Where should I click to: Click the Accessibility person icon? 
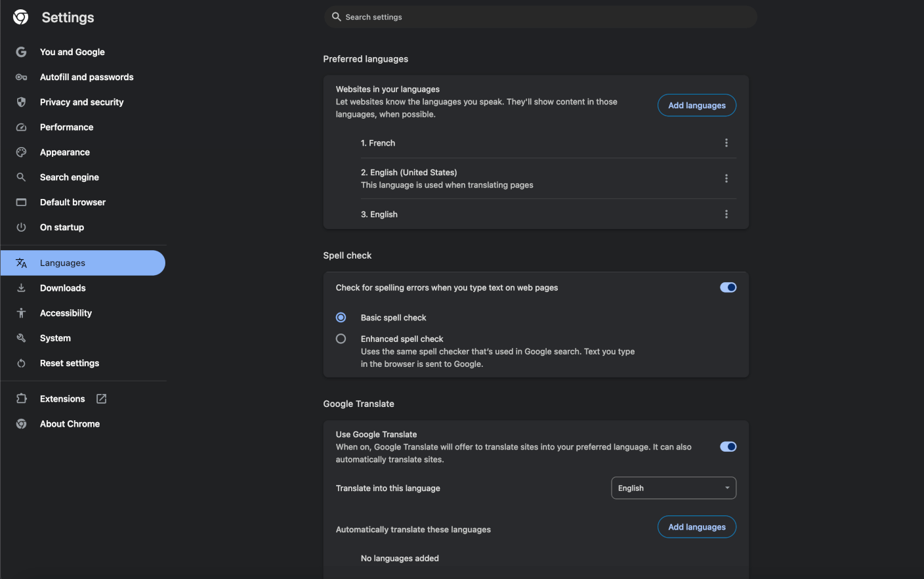pos(21,312)
